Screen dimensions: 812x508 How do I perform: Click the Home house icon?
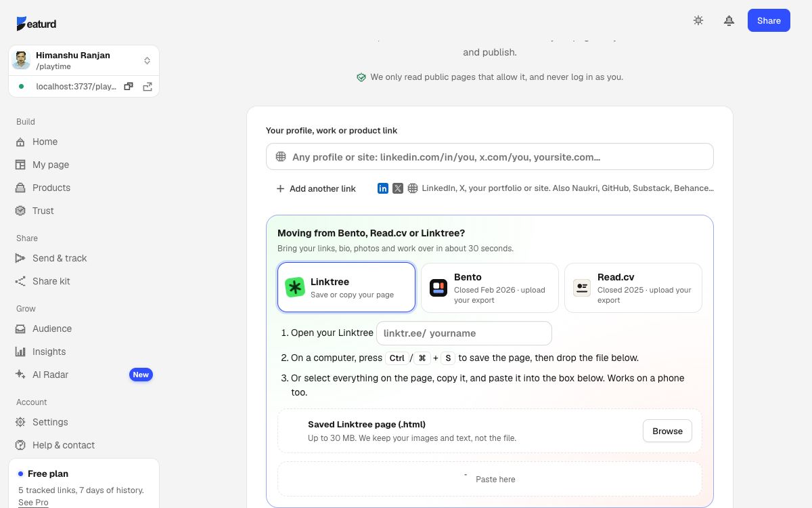pyautogui.click(x=20, y=142)
